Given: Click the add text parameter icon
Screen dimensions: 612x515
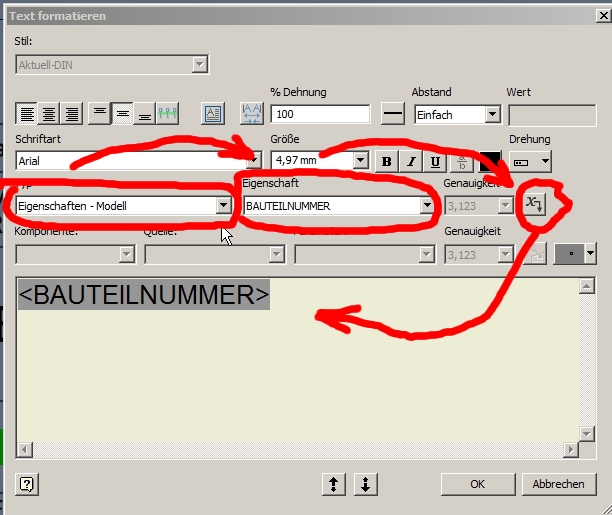Looking at the screenshot, I should (x=535, y=204).
